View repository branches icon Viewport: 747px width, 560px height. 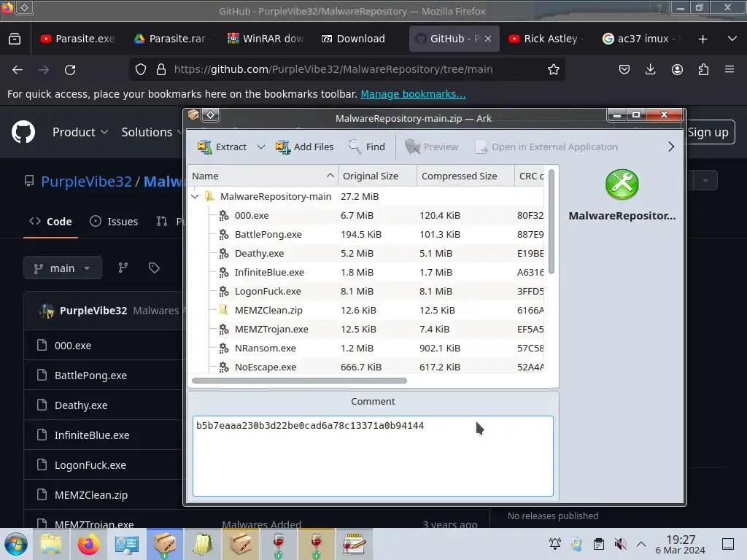pyautogui.click(x=123, y=268)
